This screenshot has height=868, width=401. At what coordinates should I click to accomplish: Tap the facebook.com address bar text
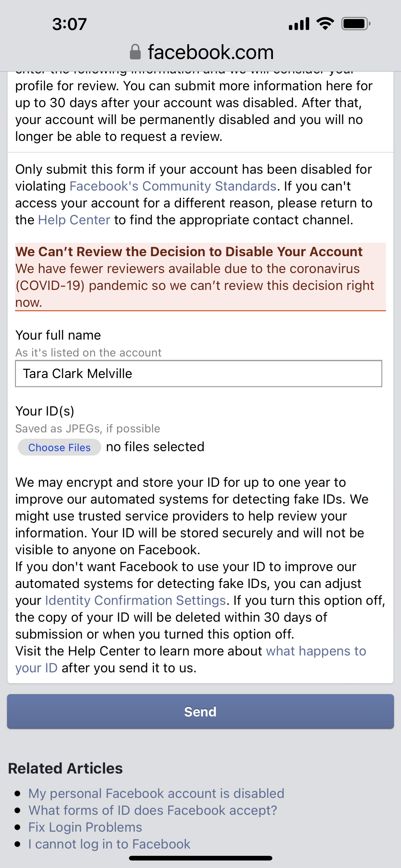point(210,52)
